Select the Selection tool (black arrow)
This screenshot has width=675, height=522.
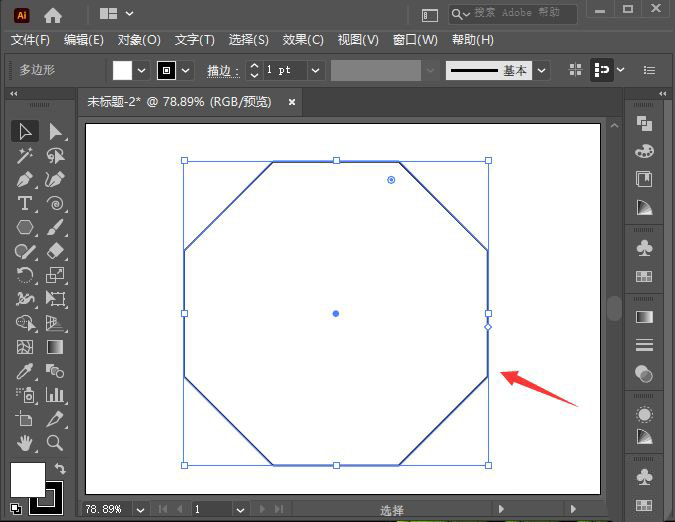point(25,132)
